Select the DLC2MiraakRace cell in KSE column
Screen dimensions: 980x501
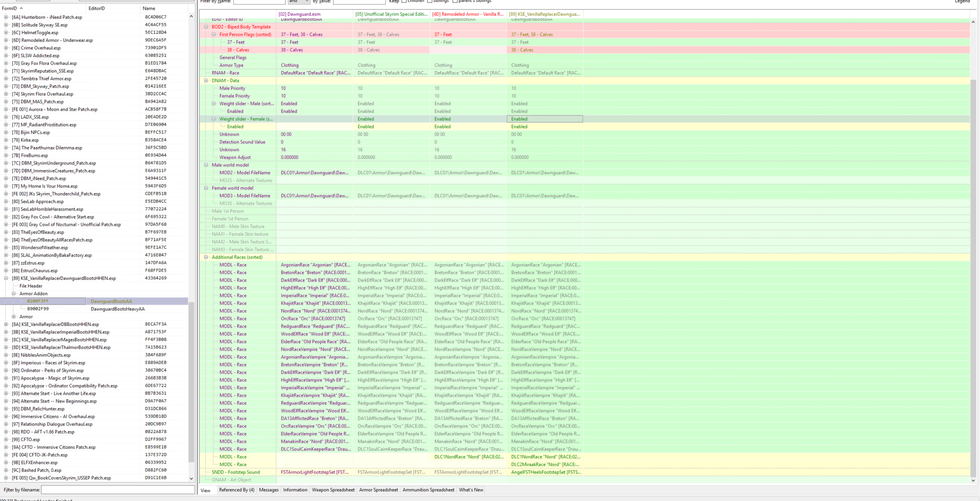(545, 464)
